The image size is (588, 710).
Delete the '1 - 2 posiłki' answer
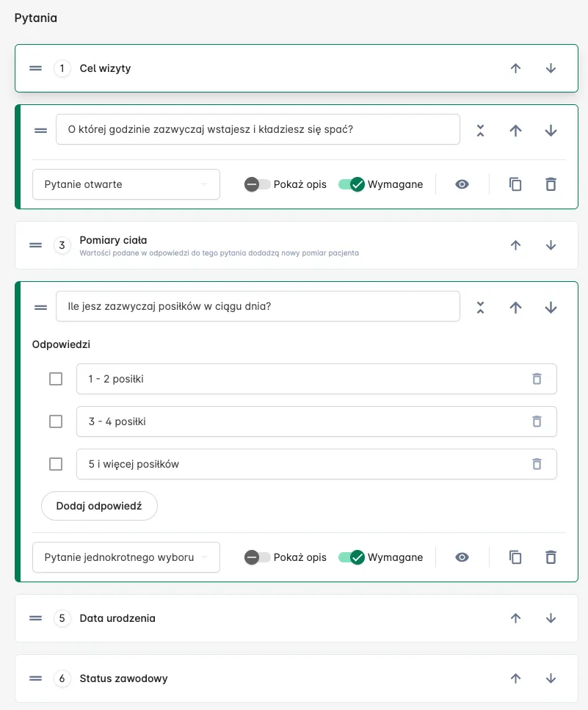point(537,379)
